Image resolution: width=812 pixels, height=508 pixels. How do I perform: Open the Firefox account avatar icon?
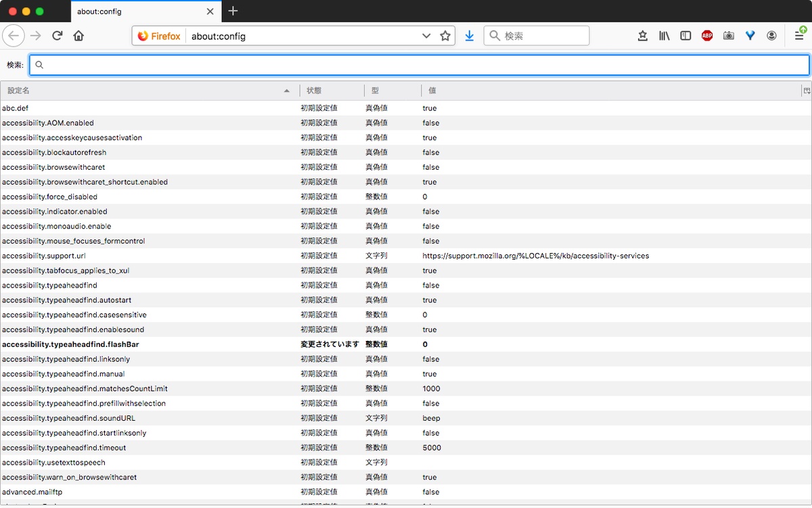tap(771, 36)
